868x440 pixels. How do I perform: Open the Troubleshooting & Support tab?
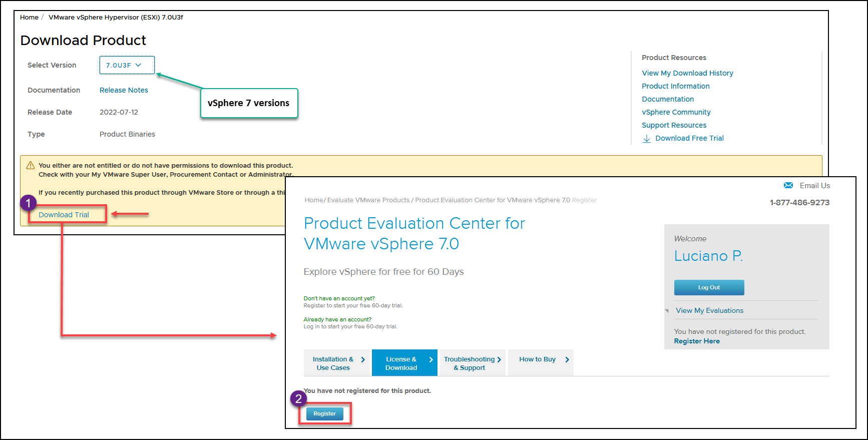coord(473,363)
